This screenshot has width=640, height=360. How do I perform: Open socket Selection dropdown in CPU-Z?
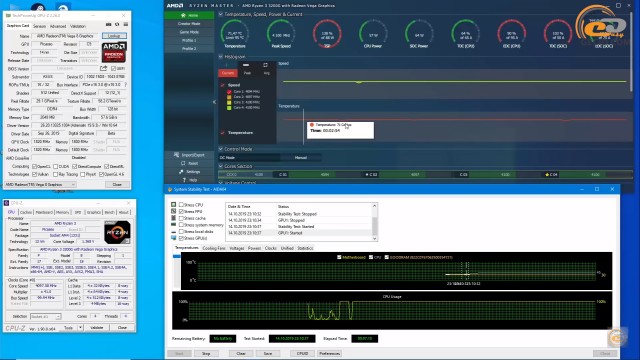coord(46,317)
